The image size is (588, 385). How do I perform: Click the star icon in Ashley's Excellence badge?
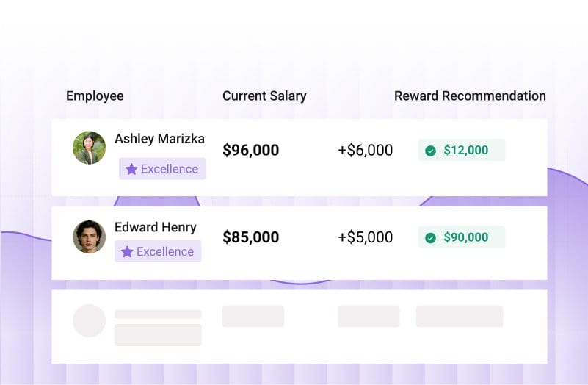pos(131,169)
